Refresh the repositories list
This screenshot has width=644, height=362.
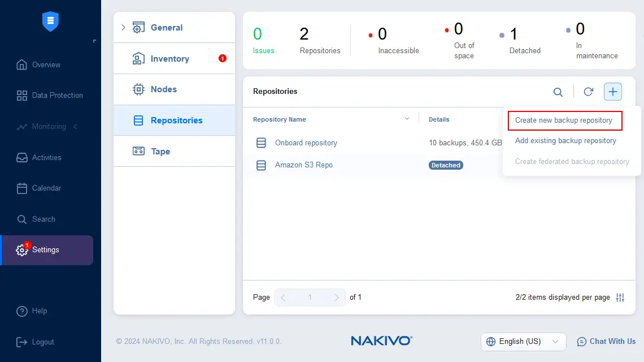pyautogui.click(x=588, y=92)
